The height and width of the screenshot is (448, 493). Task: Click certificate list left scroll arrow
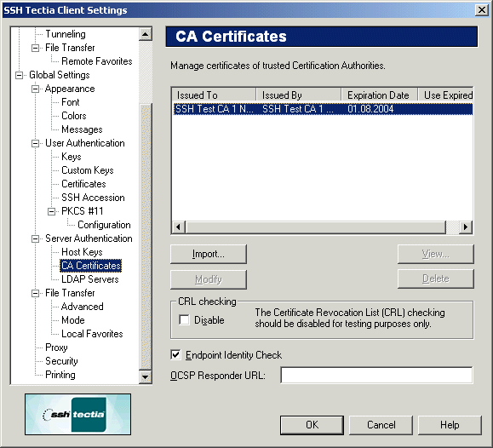[178, 227]
